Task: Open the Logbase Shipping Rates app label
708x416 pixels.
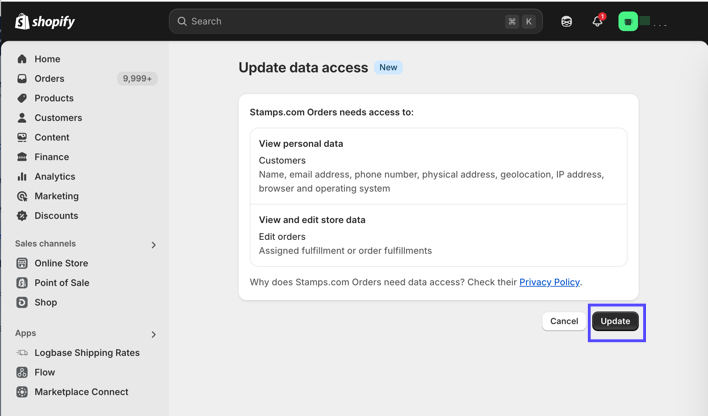Action: click(87, 353)
